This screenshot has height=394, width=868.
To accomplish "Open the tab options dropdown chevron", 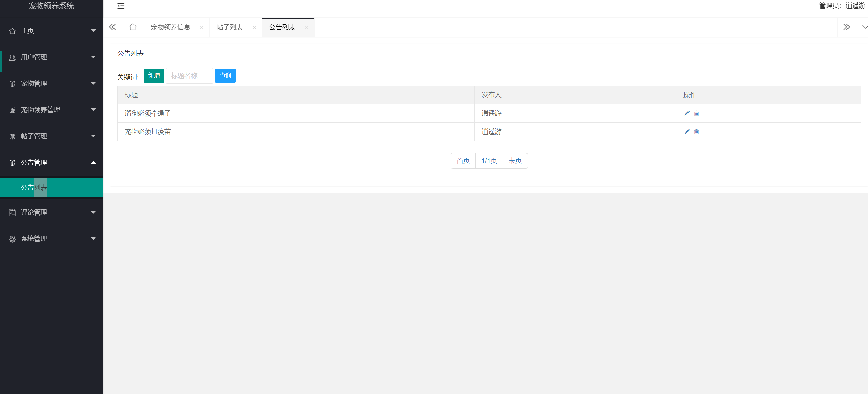I will 864,27.
